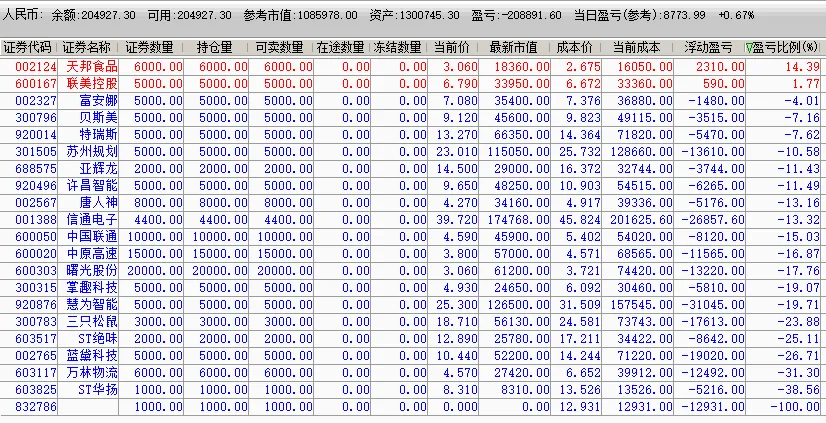Click floating loss value -26857.60
Viewport: 826px width, 423px height.
pos(713,219)
